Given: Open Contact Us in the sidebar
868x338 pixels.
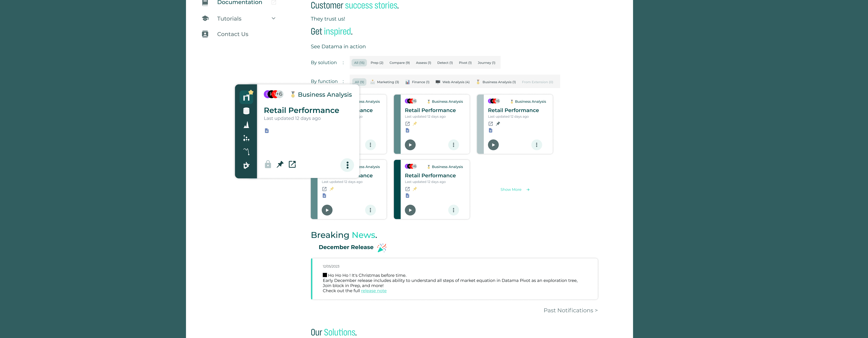Looking at the screenshot, I should [x=232, y=34].
